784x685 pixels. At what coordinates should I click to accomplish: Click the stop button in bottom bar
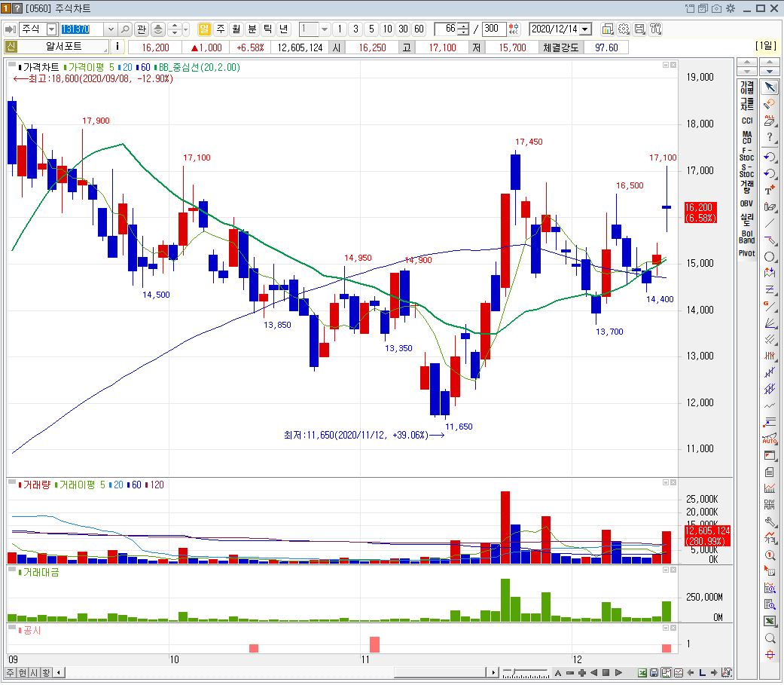pos(606,672)
